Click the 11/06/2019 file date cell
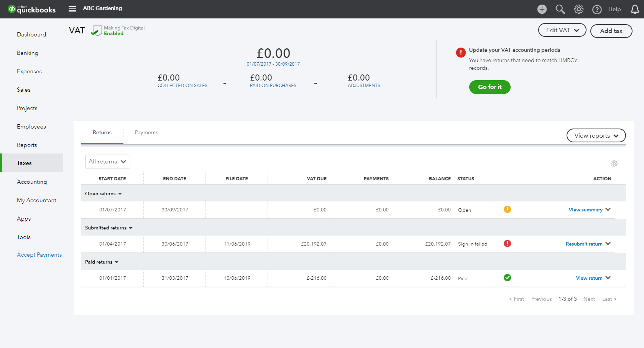The width and height of the screenshot is (644, 348). (237, 244)
